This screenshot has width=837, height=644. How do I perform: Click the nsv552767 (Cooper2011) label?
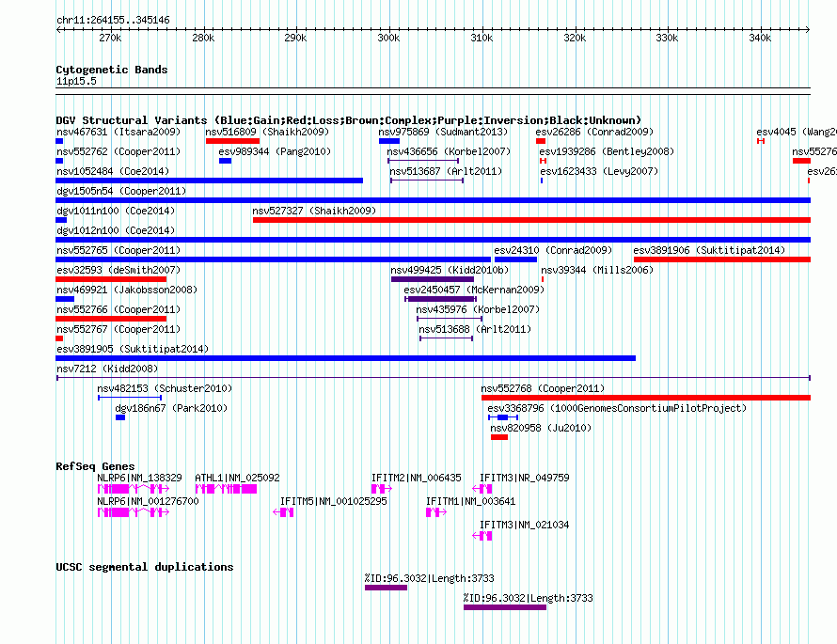click(118, 329)
